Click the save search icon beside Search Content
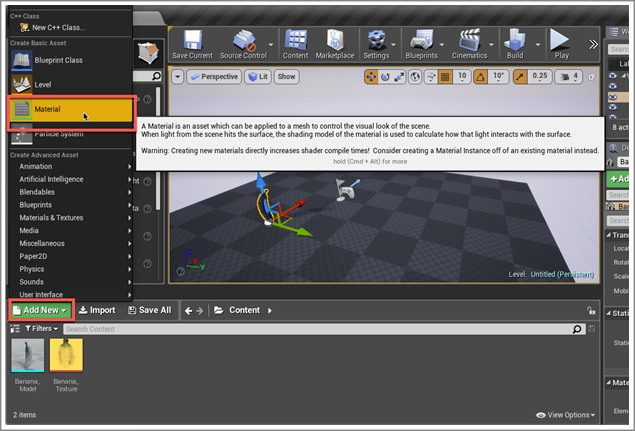This screenshot has height=431, width=635. [592, 329]
